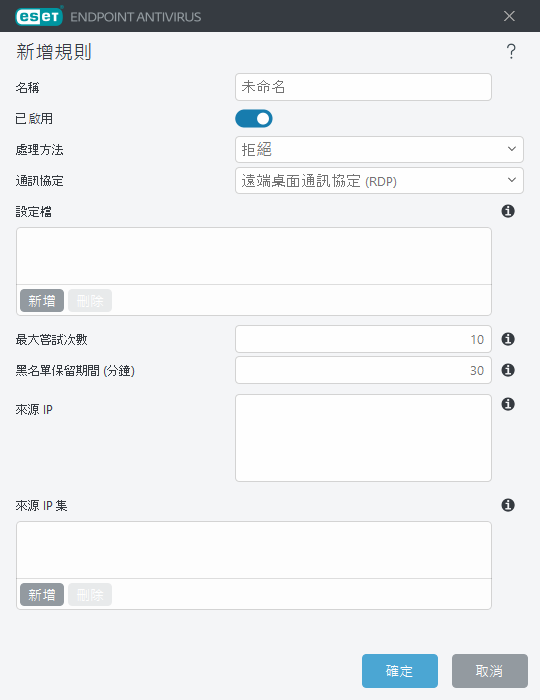Viewport: 540px width, 700px height.
Task: Toggle the 已啟用 switch off
Action: click(x=254, y=118)
